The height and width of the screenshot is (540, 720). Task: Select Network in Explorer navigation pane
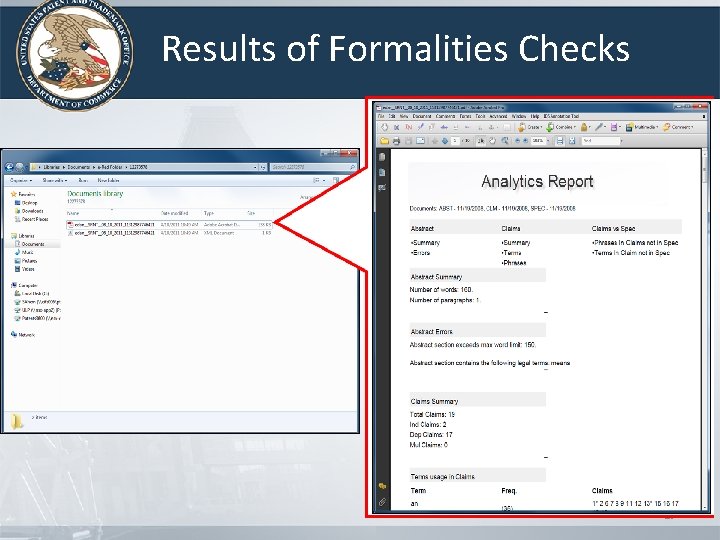coord(23,335)
